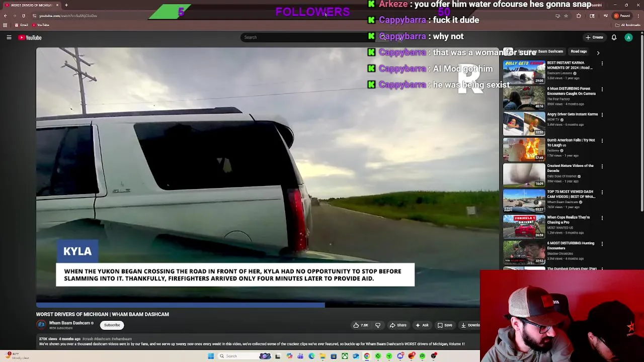Image resolution: width=644 pixels, height=362 pixels.
Task: Click the browser forward arrow
Action: pyautogui.click(x=15, y=16)
